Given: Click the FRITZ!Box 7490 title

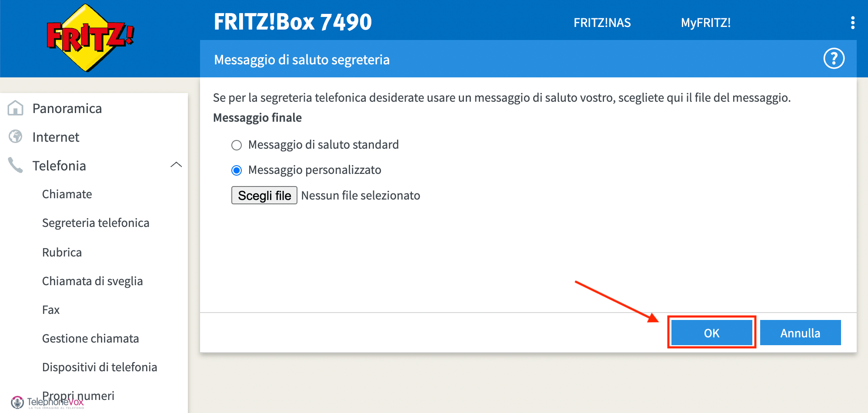Looking at the screenshot, I should point(293,22).
